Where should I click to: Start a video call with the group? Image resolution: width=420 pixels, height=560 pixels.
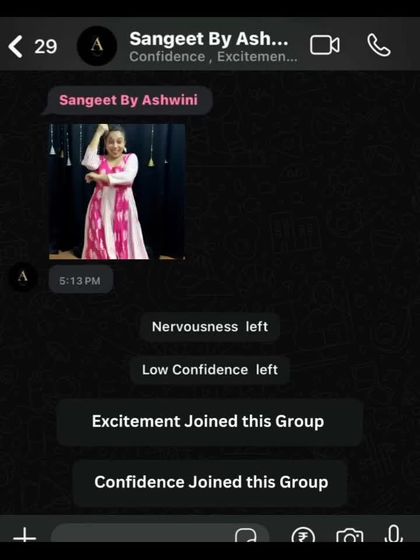coord(325,45)
